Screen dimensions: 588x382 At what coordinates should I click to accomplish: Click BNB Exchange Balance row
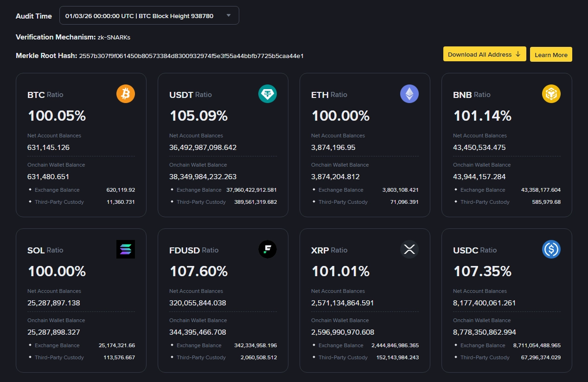(506, 190)
